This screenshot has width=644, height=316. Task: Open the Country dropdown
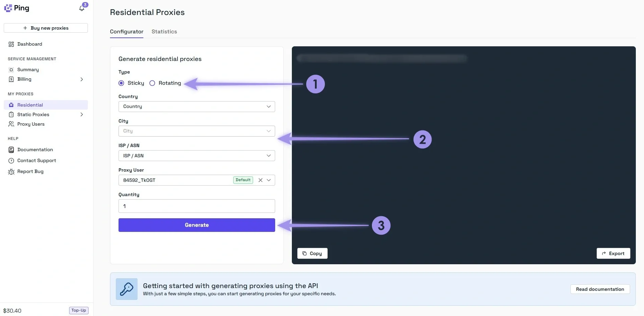coord(197,107)
